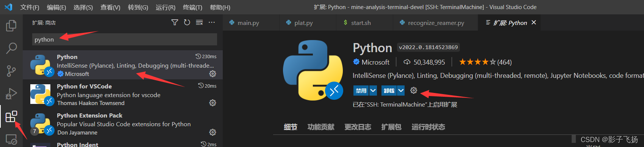The image size is (644, 147).
Task: Click the gear icon next to the uninstall button
Action: [x=414, y=90]
